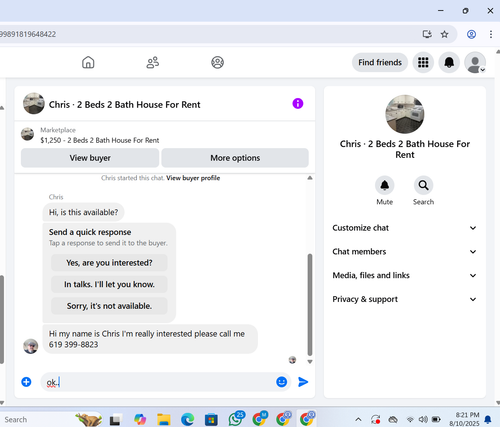Open the plus attachment icon in composer
Viewport: 500px width, 427px height.
click(x=26, y=382)
